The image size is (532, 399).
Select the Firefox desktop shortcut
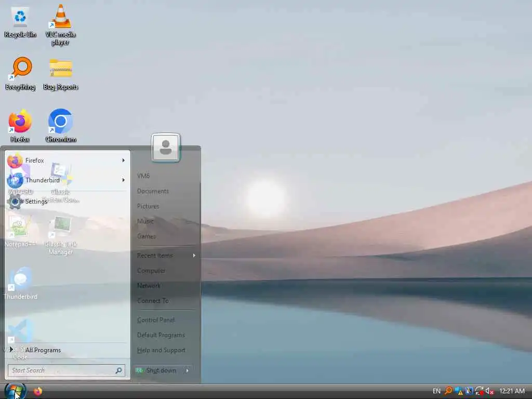tap(20, 126)
